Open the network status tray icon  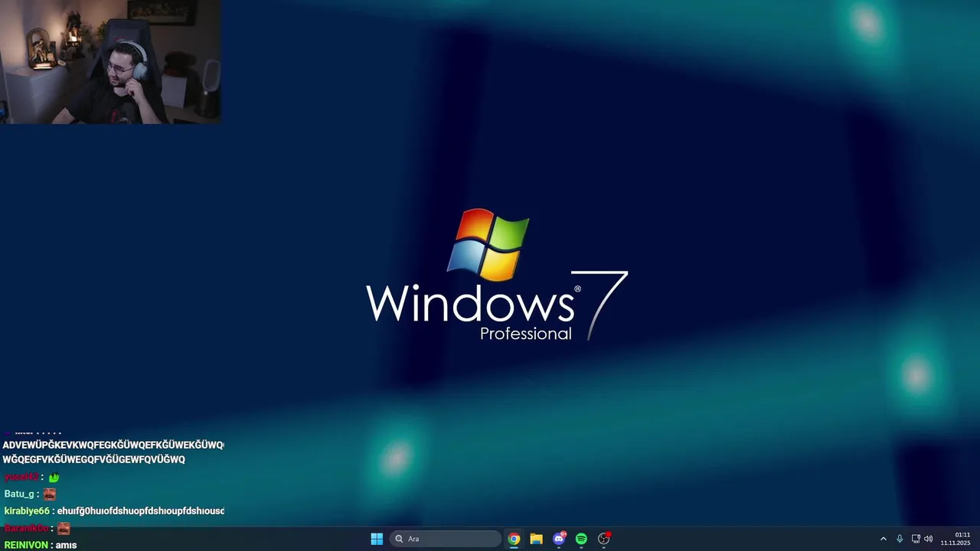916,539
